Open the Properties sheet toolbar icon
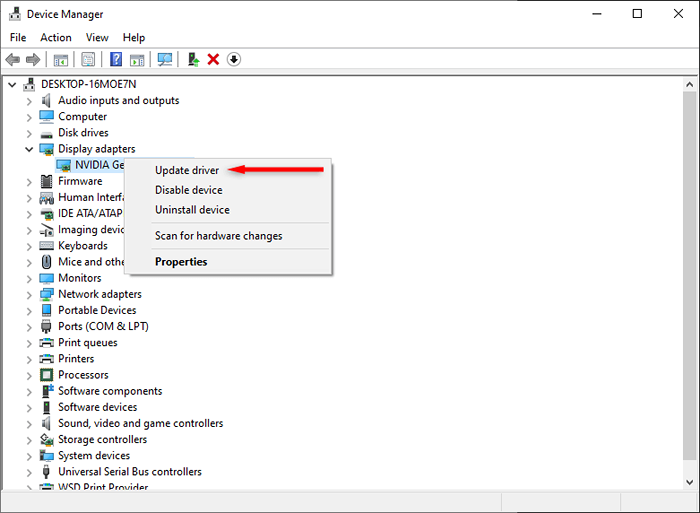 [x=88, y=59]
